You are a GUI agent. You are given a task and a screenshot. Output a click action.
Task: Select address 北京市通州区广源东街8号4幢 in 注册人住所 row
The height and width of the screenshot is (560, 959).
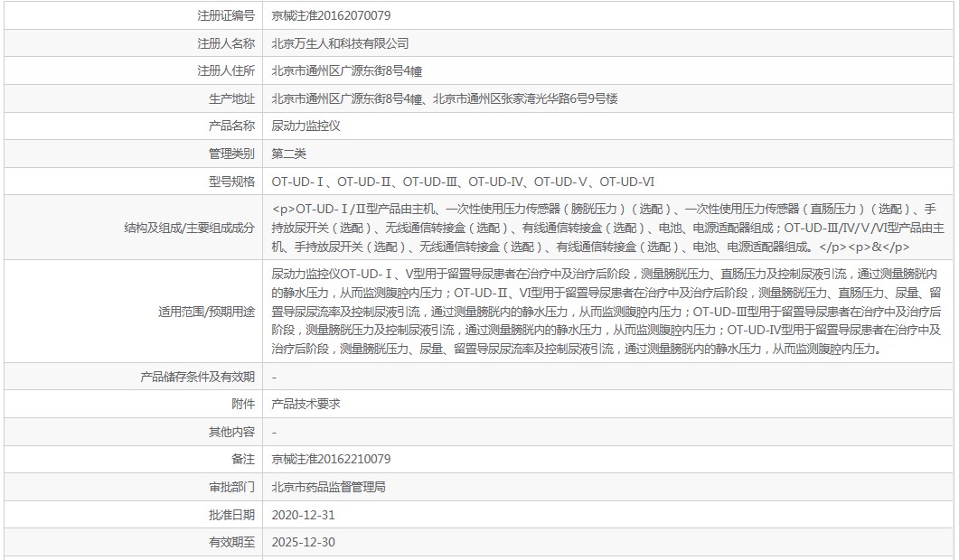tap(347, 71)
